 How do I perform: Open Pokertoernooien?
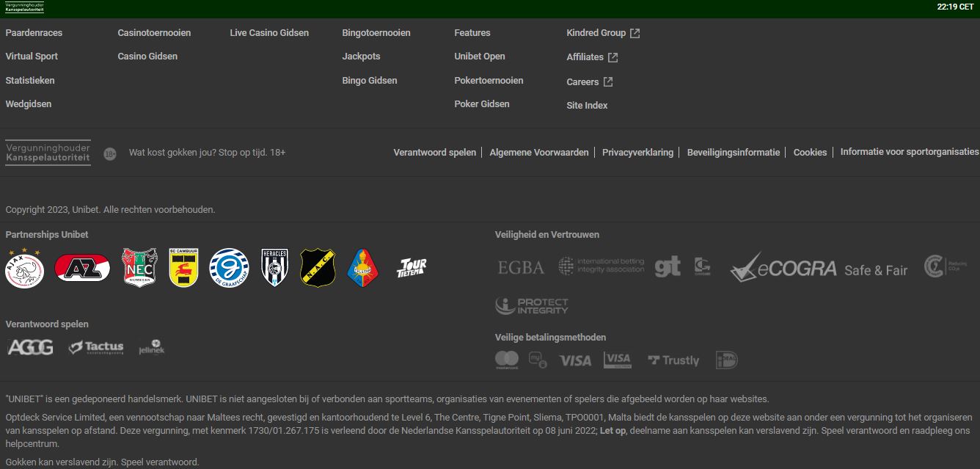(489, 81)
